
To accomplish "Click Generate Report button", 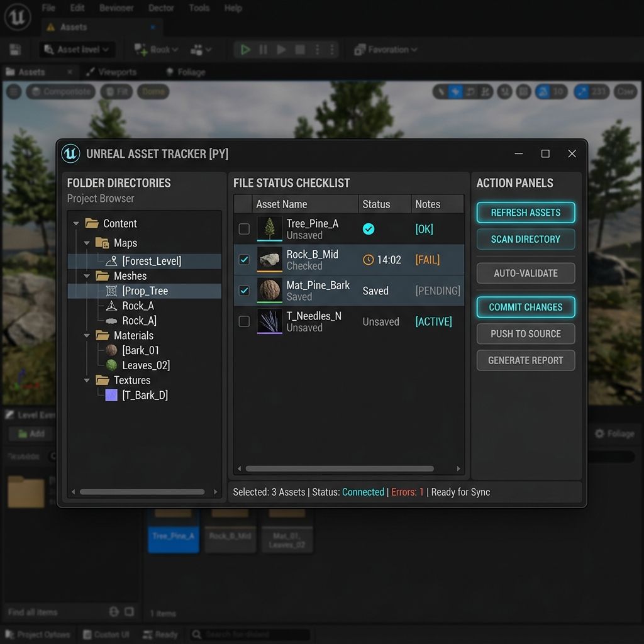I will (x=525, y=360).
